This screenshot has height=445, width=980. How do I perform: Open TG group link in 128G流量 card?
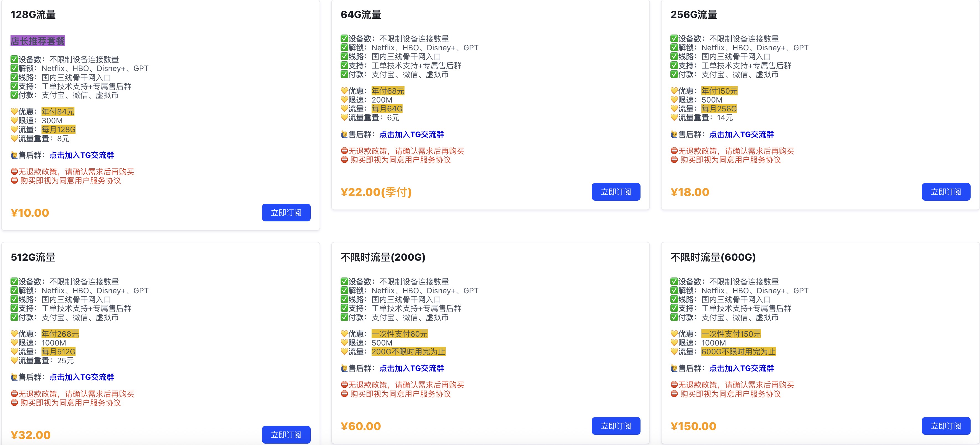click(81, 155)
